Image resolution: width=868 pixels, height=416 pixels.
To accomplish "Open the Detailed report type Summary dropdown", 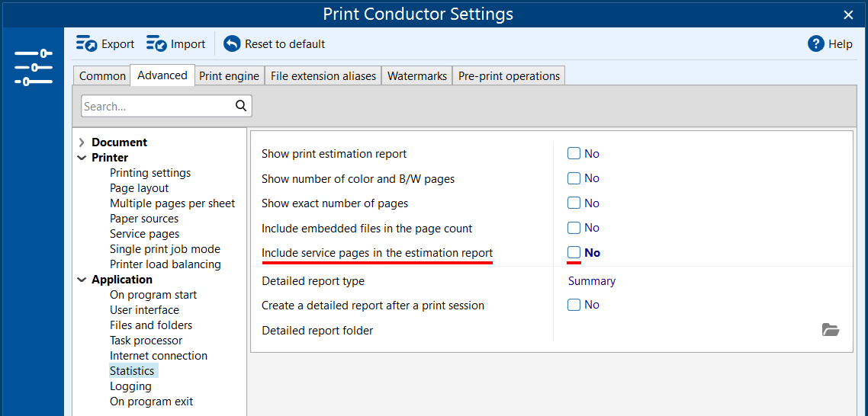I will [592, 281].
